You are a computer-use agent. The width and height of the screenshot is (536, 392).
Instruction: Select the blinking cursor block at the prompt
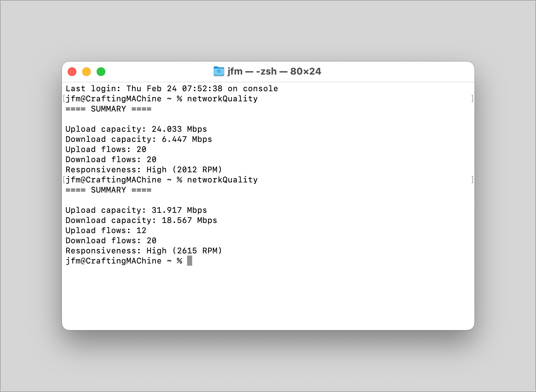pyautogui.click(x=189, y=261)
